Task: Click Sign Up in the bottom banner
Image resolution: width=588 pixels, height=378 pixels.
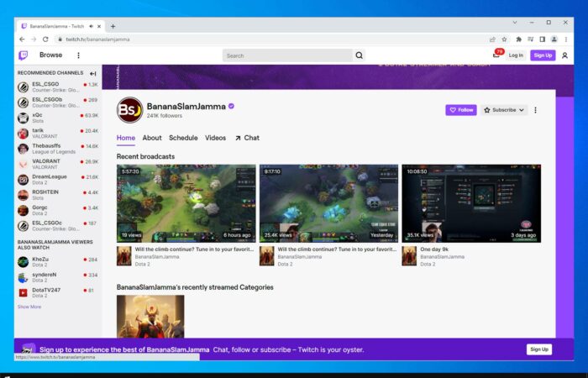Action: pyautogui.click(x=539, y=349)
